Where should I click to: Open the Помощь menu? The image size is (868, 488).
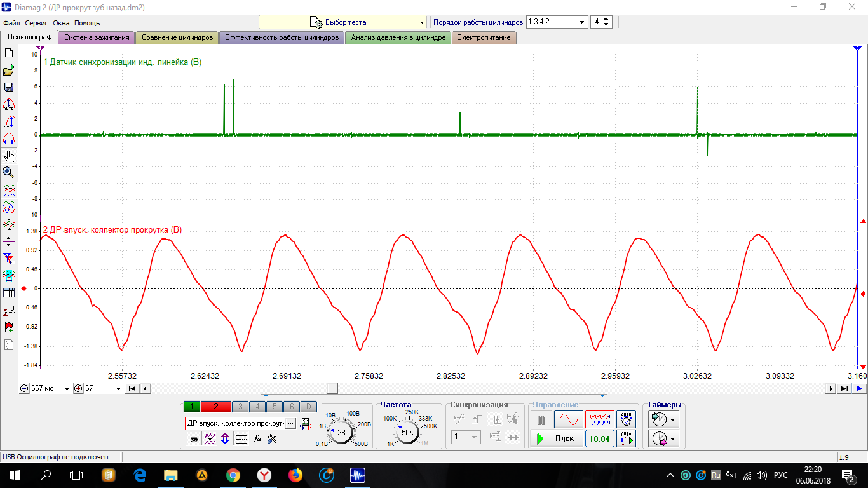tap(87, 22)
